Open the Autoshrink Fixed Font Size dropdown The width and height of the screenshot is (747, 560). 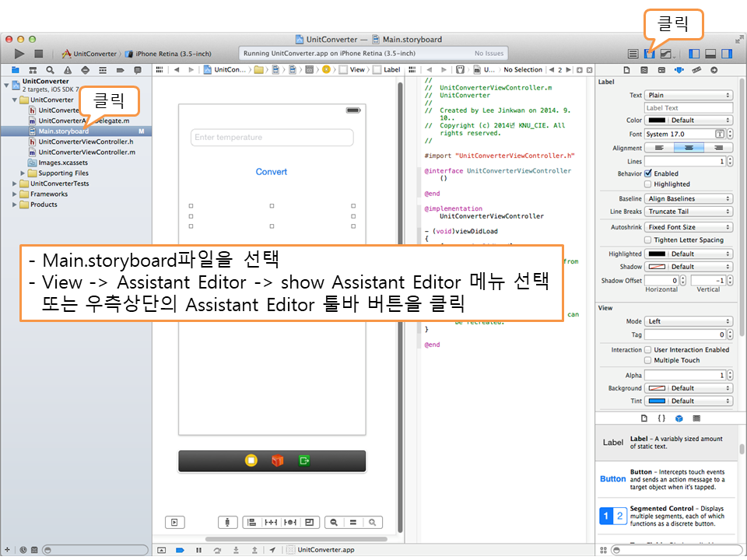click(x=689, y=227)
